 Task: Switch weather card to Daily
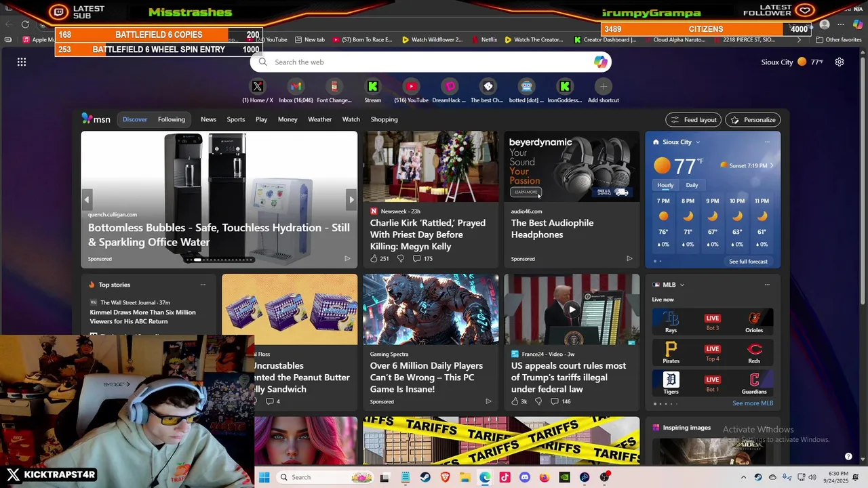pyautogui.click(x=692, y=185)
